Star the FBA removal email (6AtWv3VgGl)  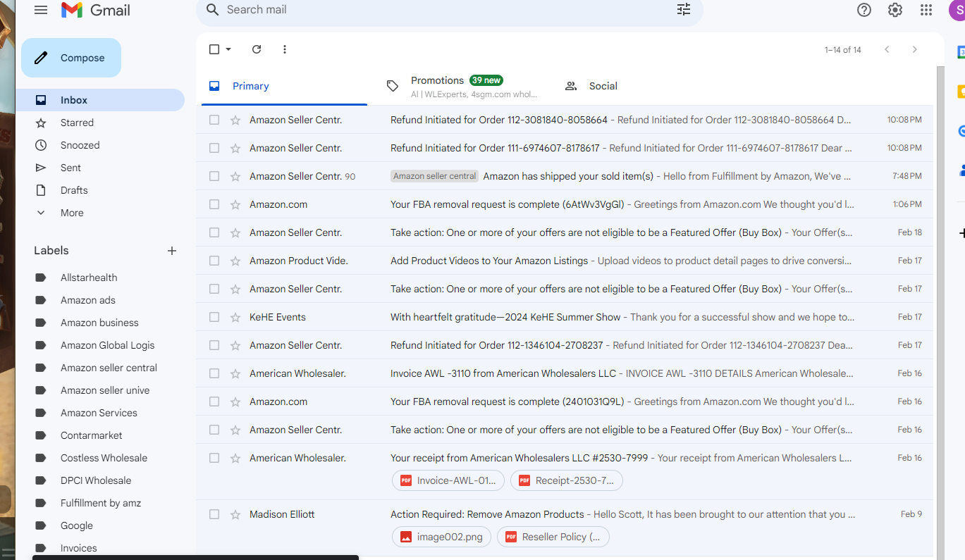tap(235, 204)
